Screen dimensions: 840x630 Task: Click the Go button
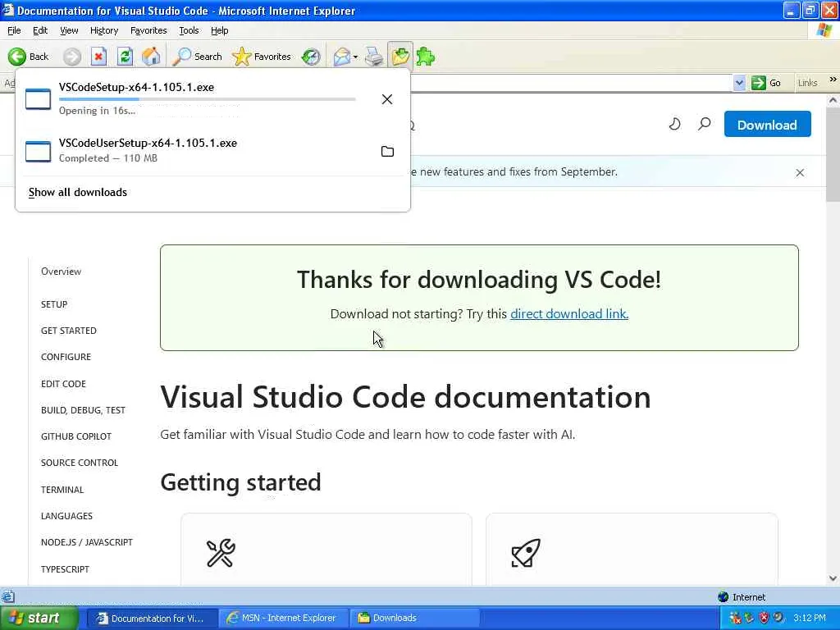click(766, 83)
